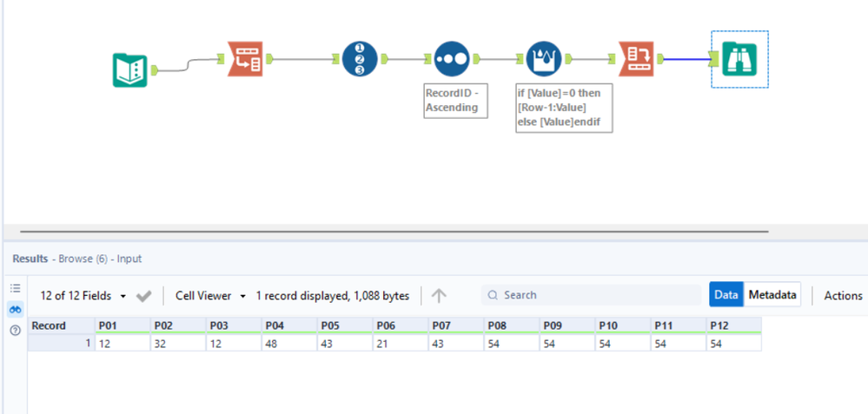
Task: Switch to the Metadata view tab
Action: point(772,295)
